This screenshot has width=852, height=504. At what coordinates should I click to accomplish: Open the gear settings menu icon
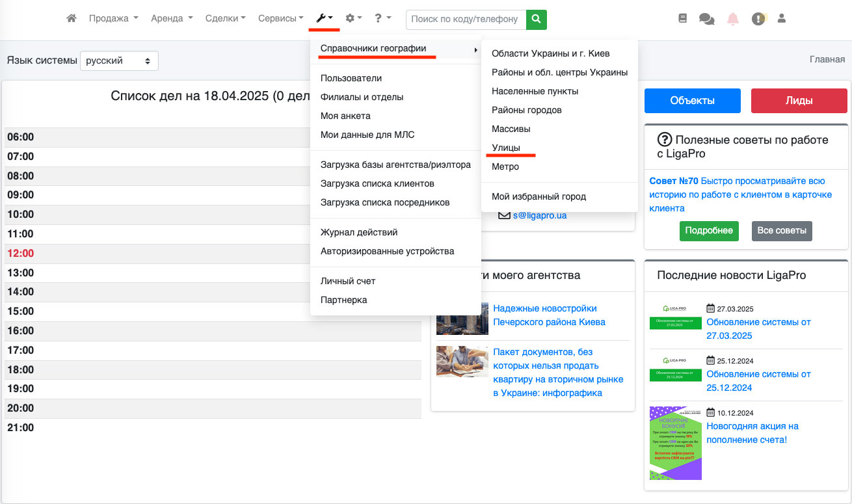pos(353,19)
